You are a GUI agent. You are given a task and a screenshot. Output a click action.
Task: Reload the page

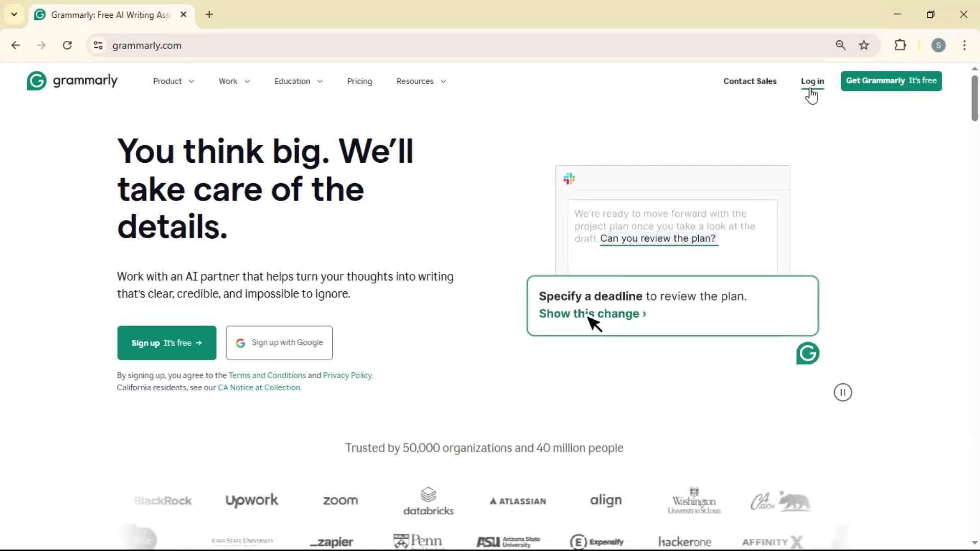tap(67, 45)
